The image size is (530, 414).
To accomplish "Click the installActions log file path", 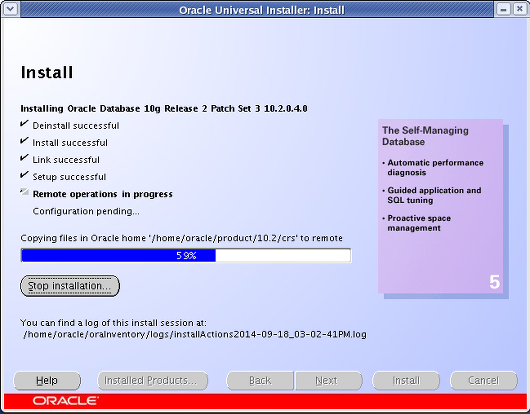I will pos(195,335).
